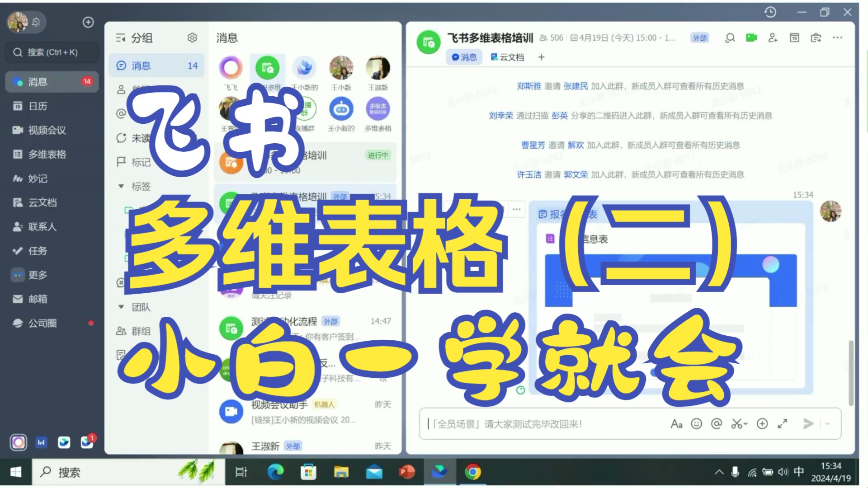Click 郭文荣 name link in join notice
The width and height of the screenshot is (868, 488).
576,174
